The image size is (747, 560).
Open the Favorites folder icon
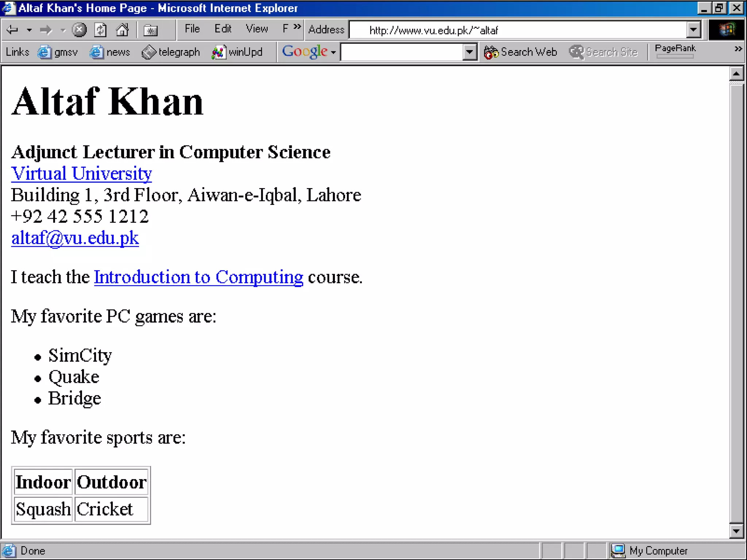click(x=150, y=30)
